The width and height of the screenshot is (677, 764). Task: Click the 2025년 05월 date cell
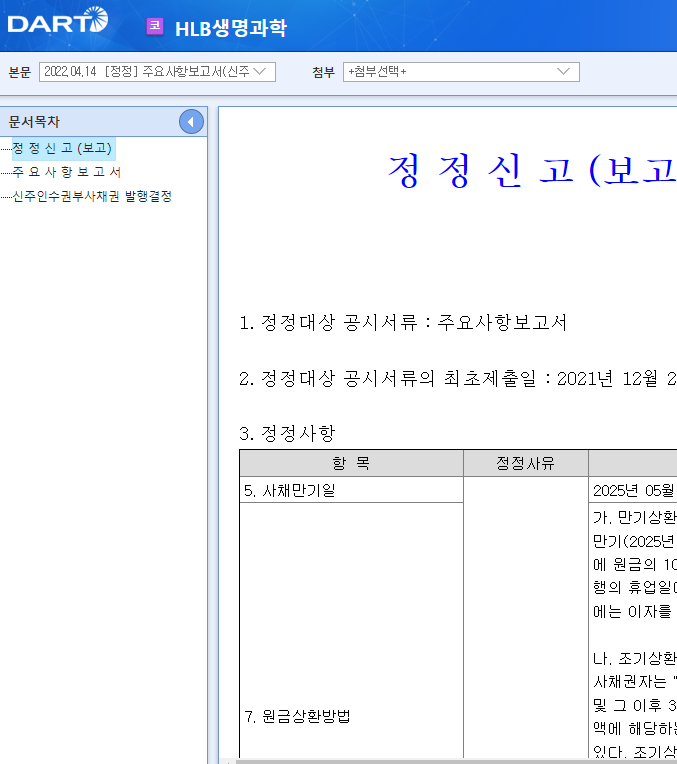pyautogui.click(x=634, y=490)
